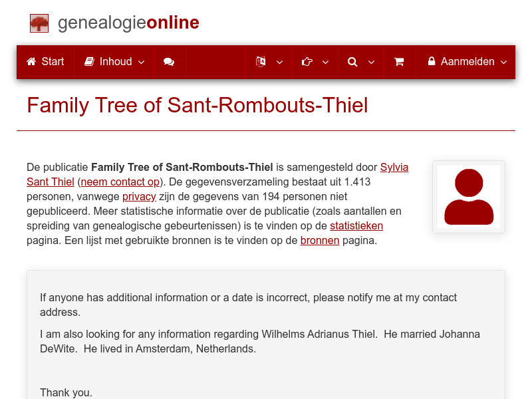Image resolution: width=532 pixels, height=399 pixels.
Task: Click the neem contact op link
Action: coord(118,182)
